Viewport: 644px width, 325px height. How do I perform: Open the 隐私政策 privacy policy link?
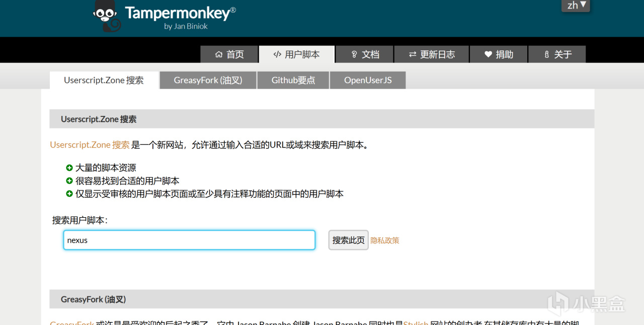385,240
